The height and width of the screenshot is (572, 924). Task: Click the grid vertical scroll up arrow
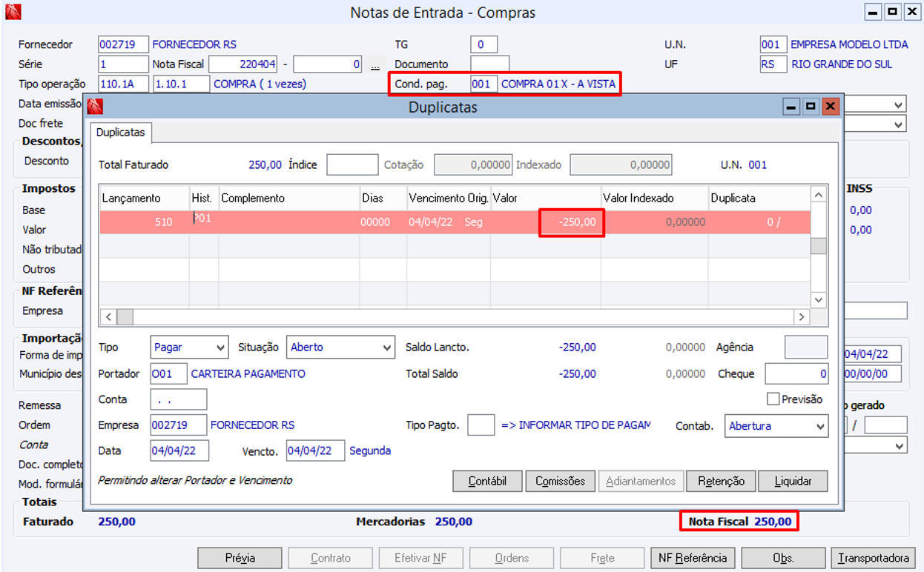coord(818,196)
